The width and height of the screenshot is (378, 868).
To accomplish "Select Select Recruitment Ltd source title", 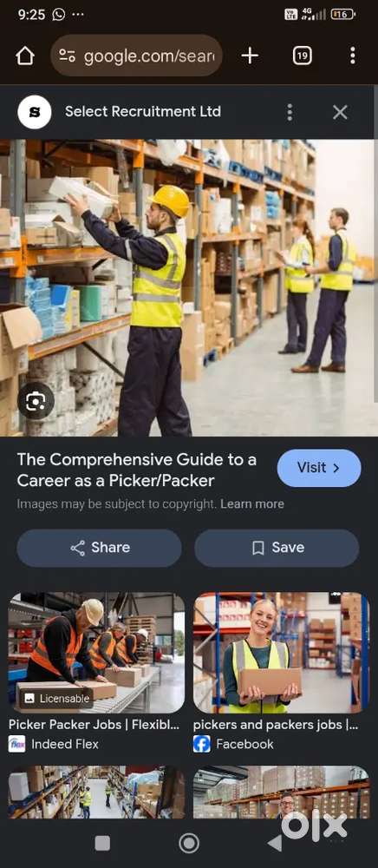I will tap(142, 111).
